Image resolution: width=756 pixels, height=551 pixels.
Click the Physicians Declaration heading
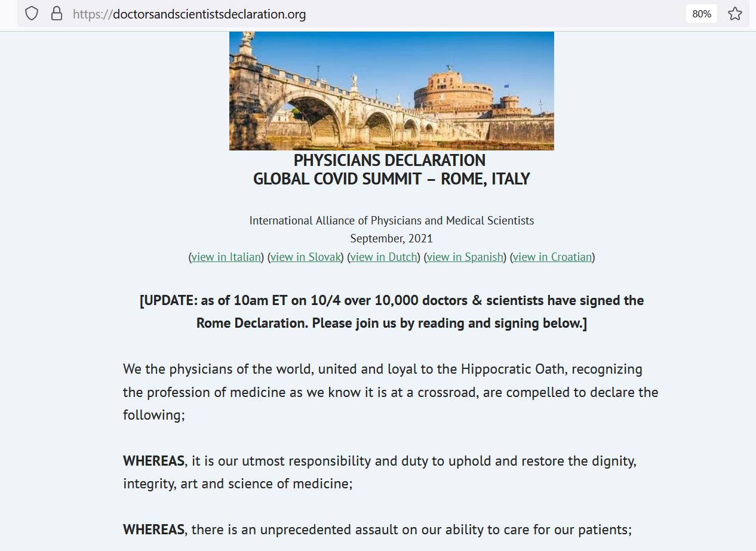click(x=389, y=161)
